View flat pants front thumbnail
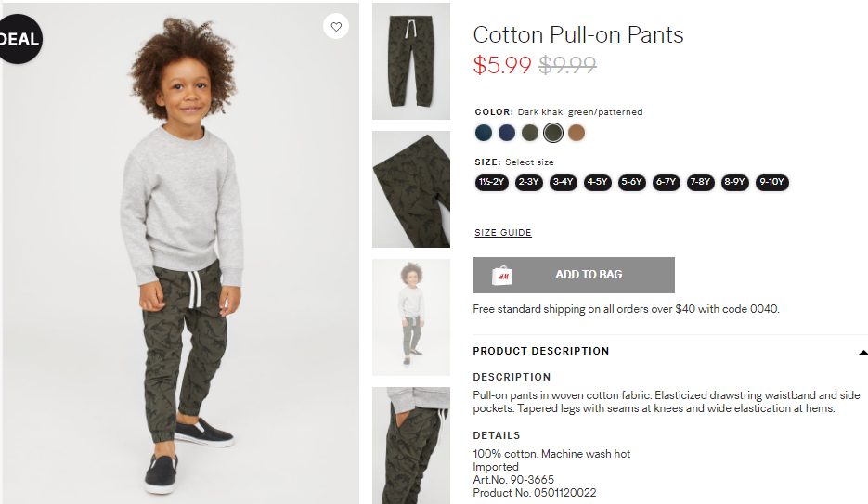 point(410,61)
